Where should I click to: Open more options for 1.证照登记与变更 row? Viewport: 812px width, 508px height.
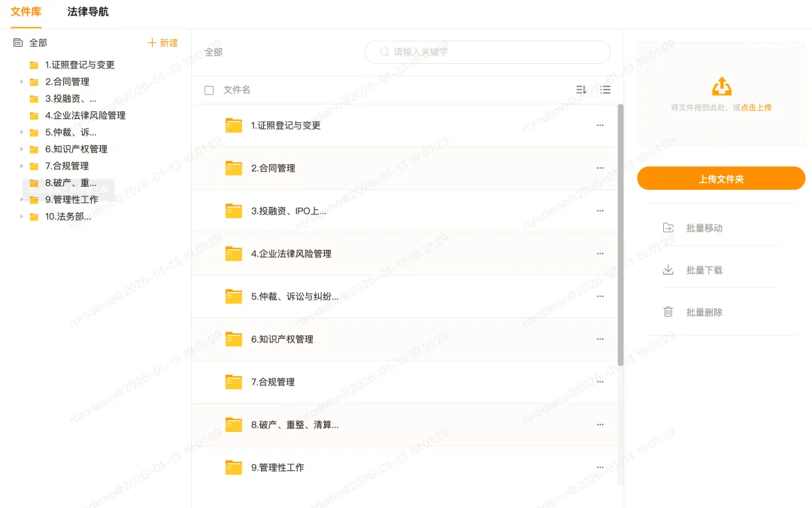tap(600, 125)
